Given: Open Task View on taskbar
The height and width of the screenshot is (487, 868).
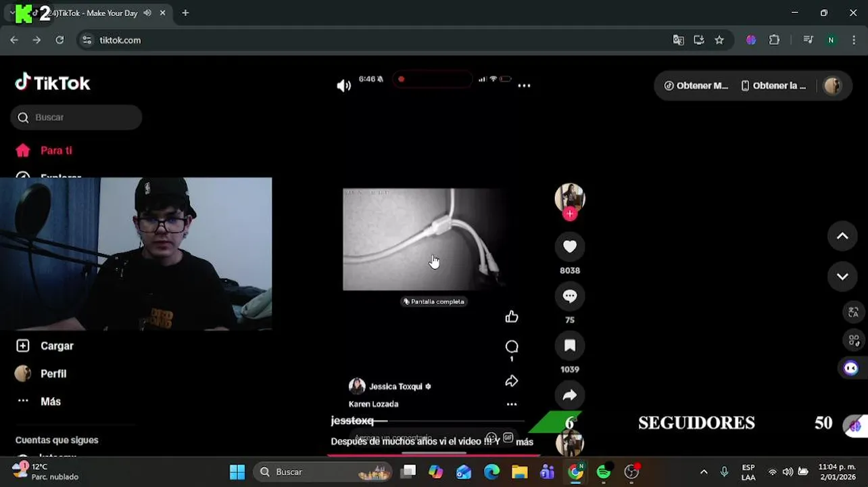Looking at the screenshot, I should [408, 471].
